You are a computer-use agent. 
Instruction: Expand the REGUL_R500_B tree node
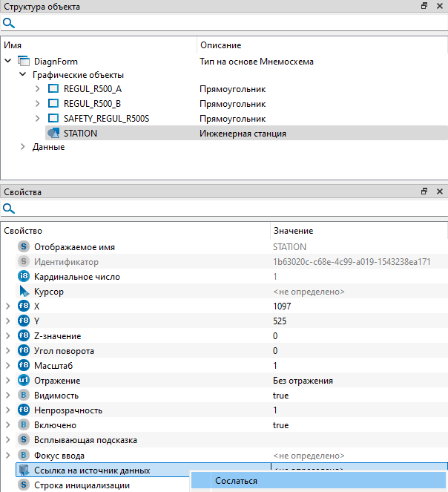pos(38,103)
